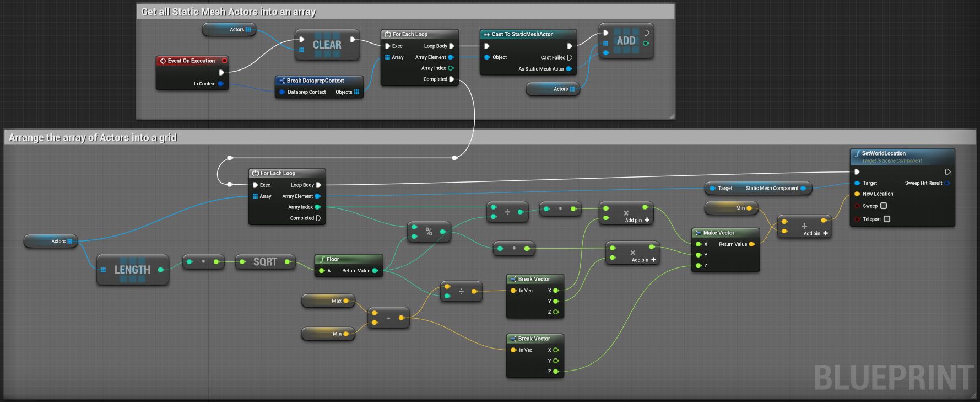Click the red Event On Execution node icon

(x=163, y=61)
